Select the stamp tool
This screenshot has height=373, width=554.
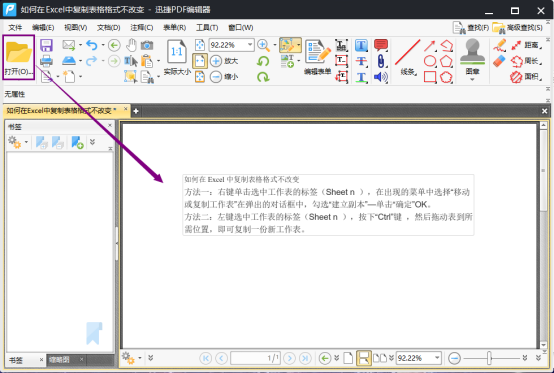472,57
